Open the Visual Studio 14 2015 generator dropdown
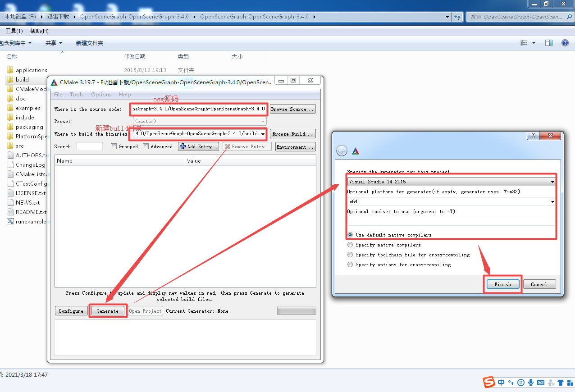Viewport: 575px width, 392px height. click(x=452, y=182)
